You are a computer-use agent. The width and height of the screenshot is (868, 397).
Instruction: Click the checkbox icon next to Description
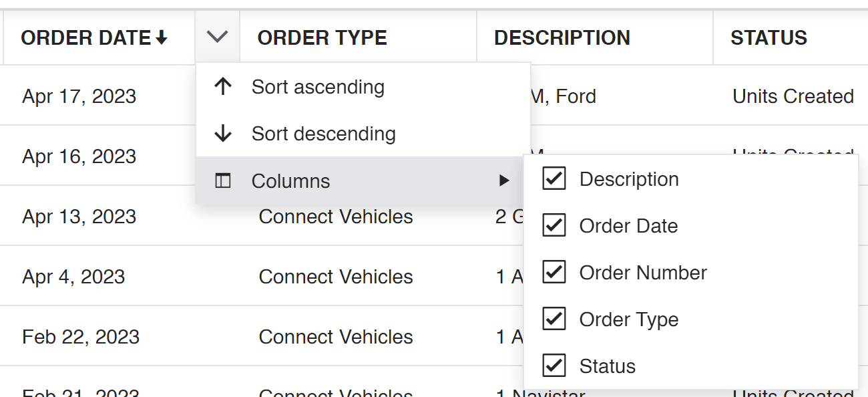pyautogui.click(x=554, y=178)
